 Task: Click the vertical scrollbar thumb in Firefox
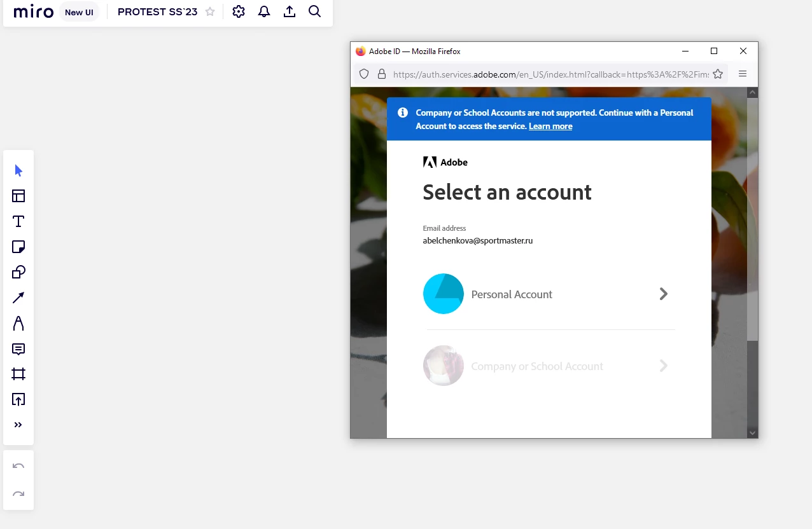pos(752,219)
